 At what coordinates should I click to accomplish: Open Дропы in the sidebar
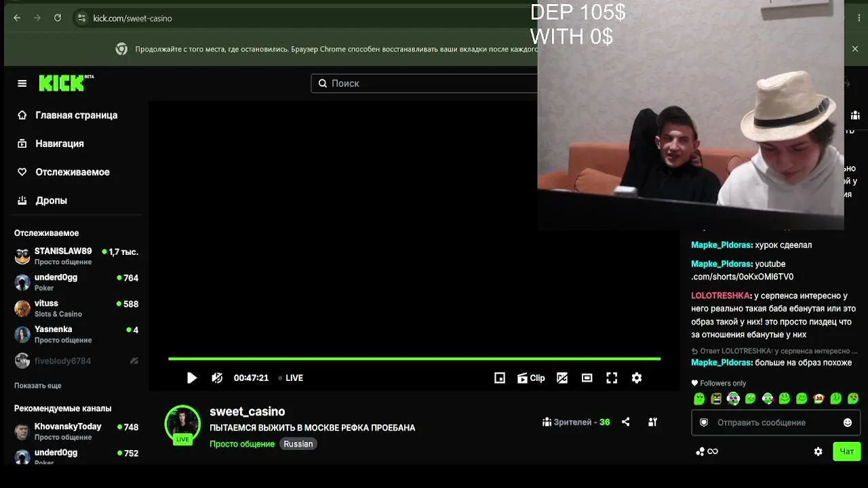tap(42, 201)
